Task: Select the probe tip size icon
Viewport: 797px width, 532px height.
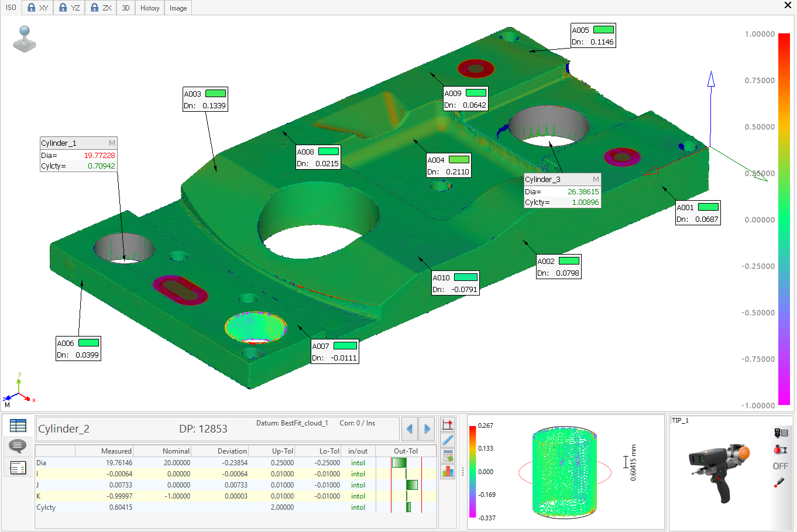Action: [781, 449]
